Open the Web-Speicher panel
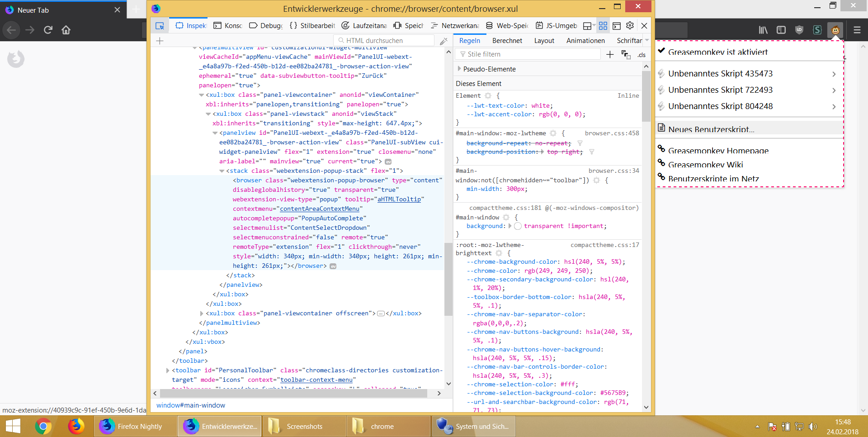Viewport: 868px width, 437px height. (507, 26)
